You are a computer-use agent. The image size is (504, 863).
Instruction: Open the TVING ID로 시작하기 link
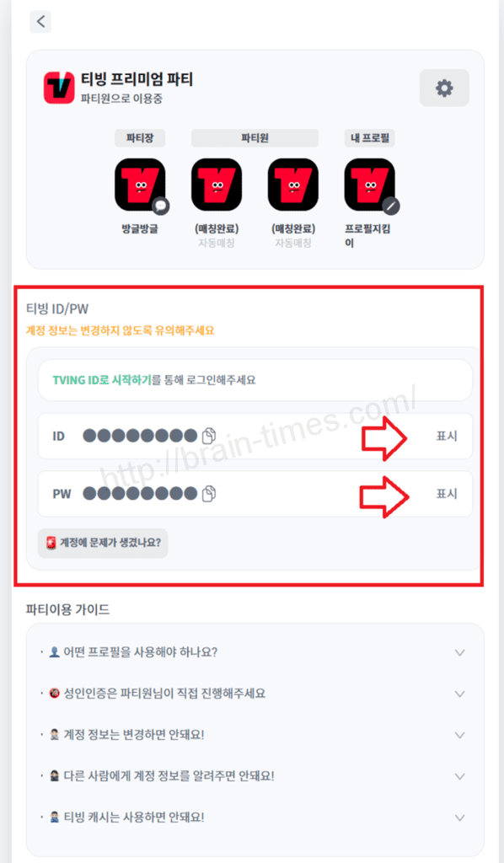click(x=102, y=380)
